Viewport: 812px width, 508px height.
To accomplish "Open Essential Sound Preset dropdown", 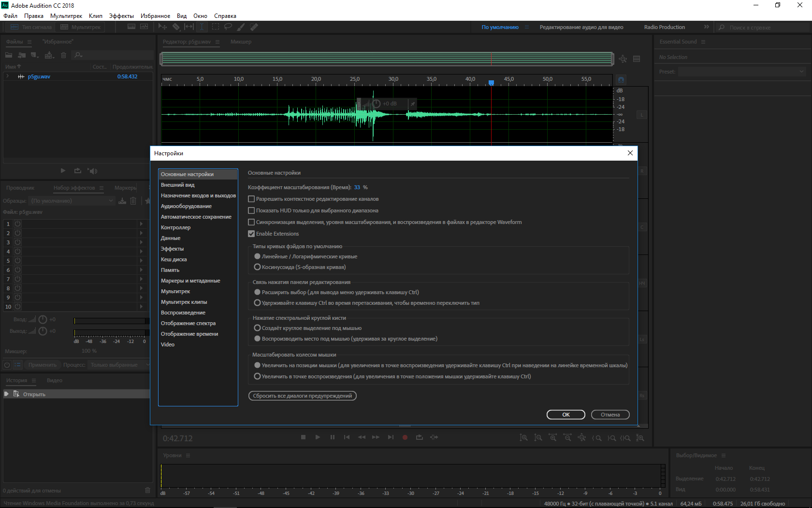I will tap(742, 72).
